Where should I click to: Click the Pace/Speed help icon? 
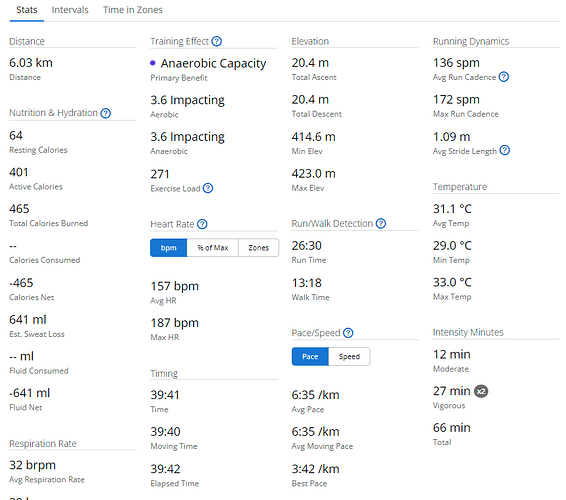pos(348,332)
